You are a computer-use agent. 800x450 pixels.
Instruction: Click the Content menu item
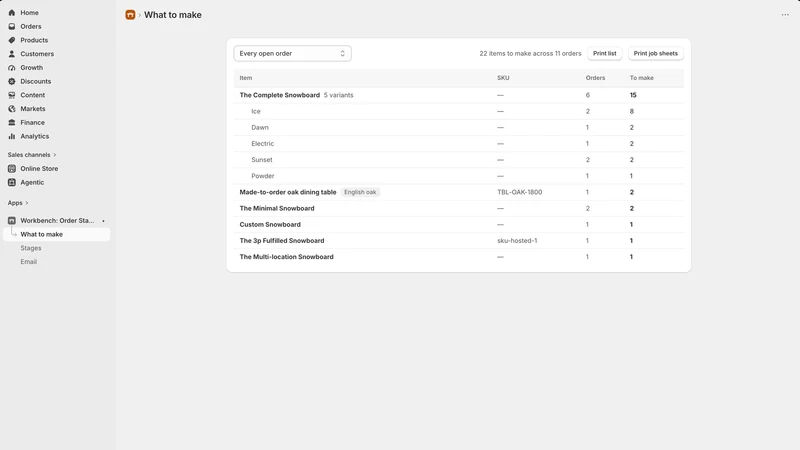33,95
